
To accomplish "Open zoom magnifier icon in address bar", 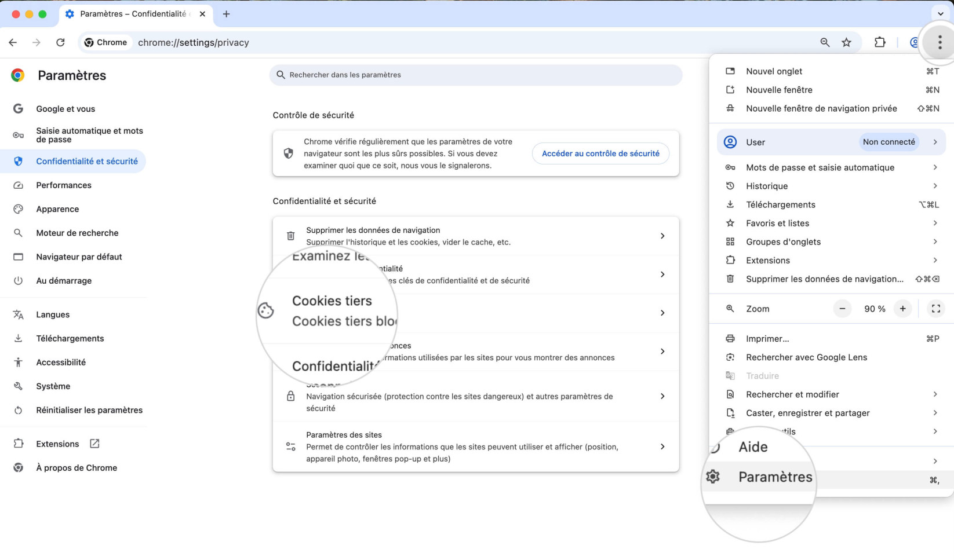I will 825,42.
